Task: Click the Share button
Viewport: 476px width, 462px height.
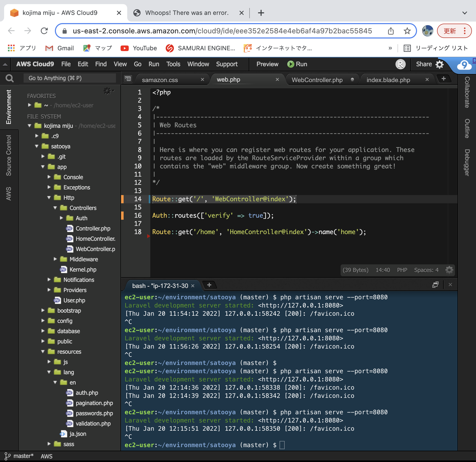Action: (x=424, y=64)
